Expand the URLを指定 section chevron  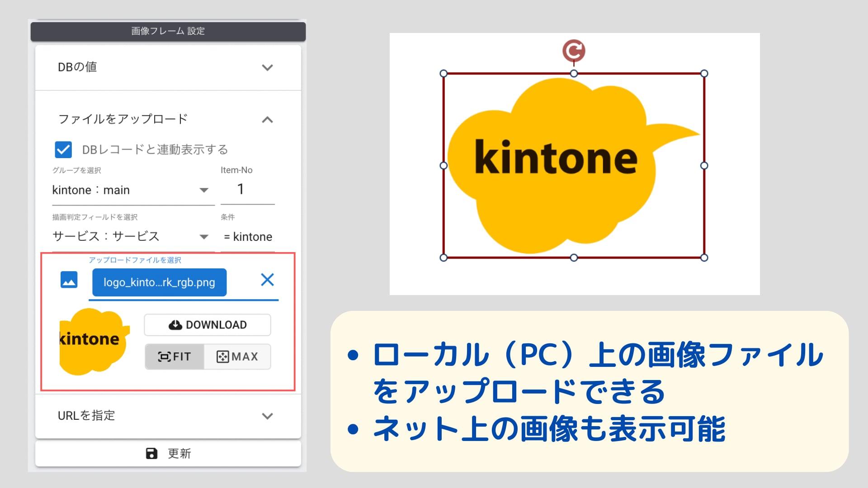pyautogui.click(x=267, y=416)
